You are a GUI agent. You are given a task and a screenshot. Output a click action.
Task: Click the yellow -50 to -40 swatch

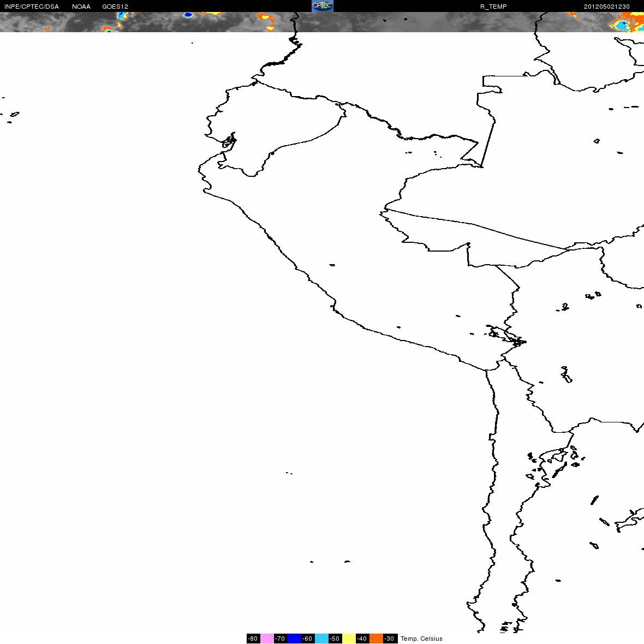coord(349,638)
